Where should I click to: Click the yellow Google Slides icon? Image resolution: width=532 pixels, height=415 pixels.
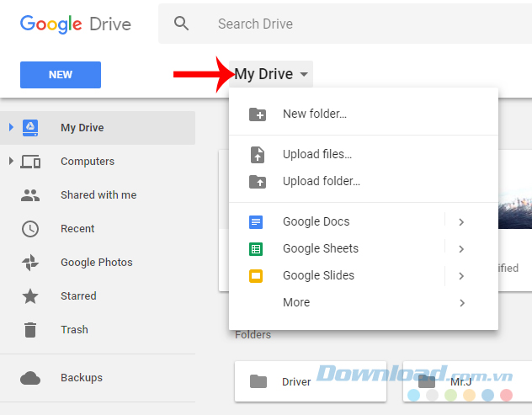[256, 276]
